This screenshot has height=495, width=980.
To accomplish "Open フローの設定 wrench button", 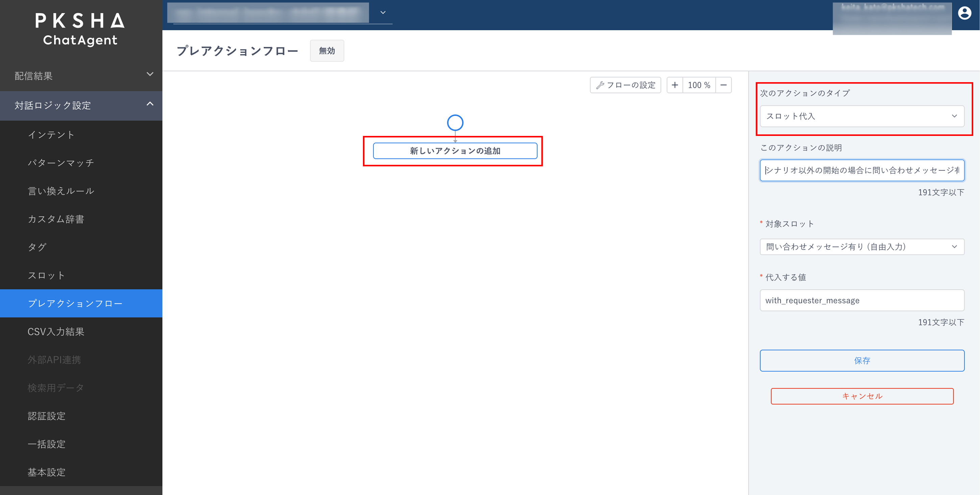I will click(626, 85).
